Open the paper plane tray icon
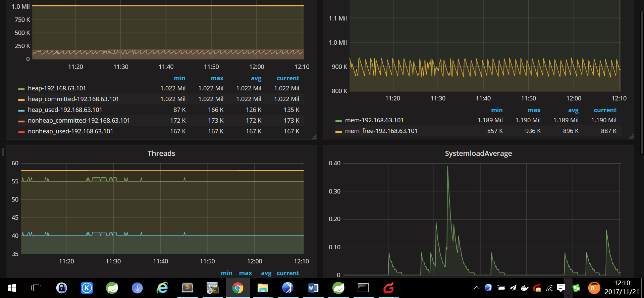The height and width of the screenshot is (298, 644). tap(513, 288)
